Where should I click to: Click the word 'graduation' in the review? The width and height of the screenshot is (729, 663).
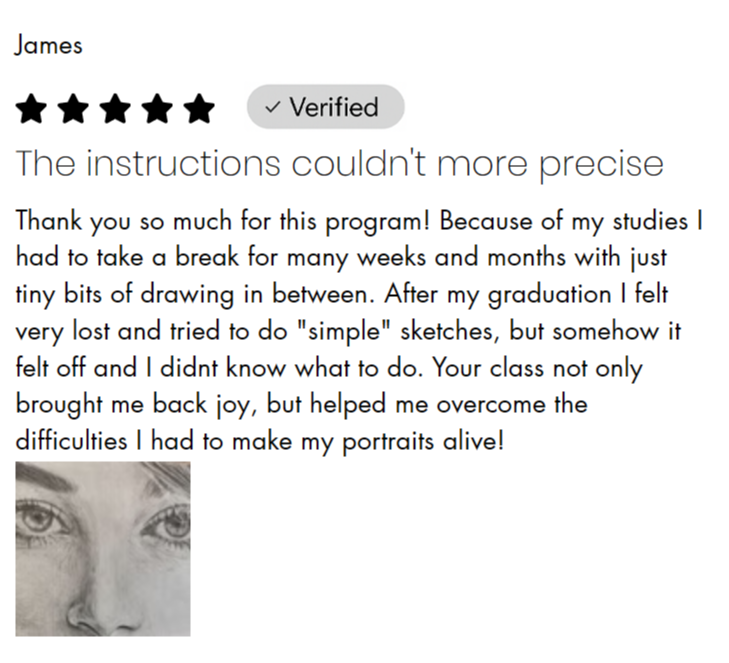point(550,295)
